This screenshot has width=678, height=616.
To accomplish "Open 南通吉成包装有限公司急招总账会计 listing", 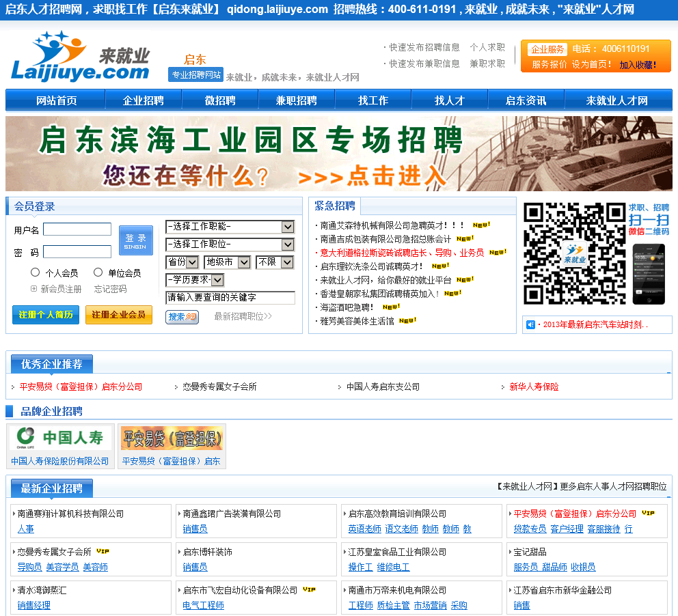I will pos(385,239).
